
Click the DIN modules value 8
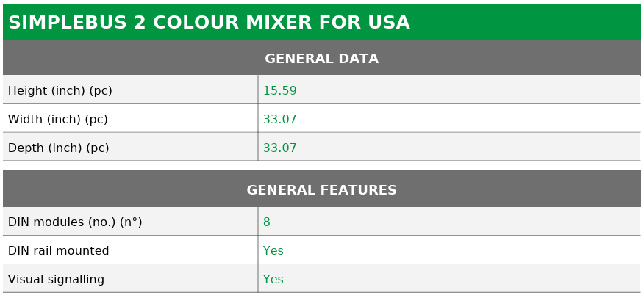click(267, 222)
